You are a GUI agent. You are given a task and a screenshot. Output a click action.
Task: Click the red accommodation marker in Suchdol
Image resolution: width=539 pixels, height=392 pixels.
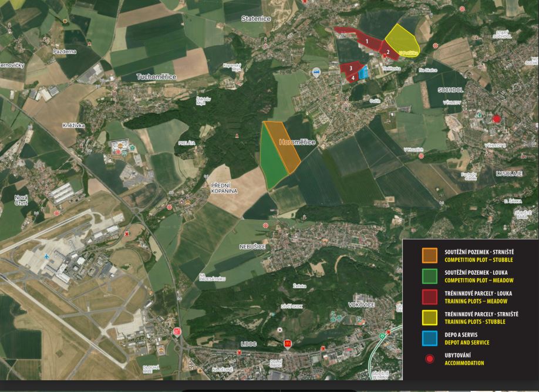point(497,119)
